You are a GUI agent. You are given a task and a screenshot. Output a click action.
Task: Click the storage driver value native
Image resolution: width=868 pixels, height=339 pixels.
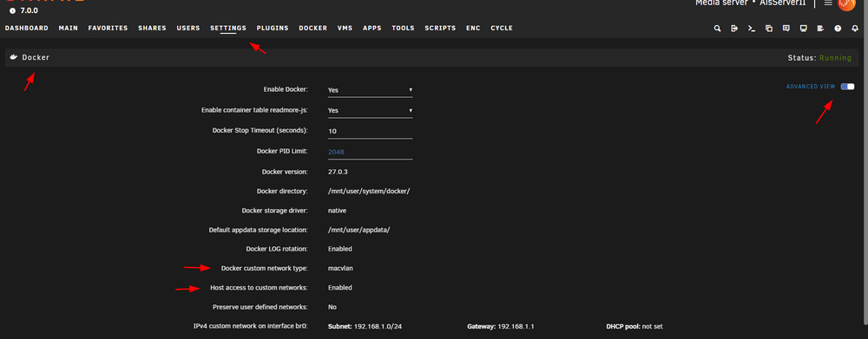337,211
